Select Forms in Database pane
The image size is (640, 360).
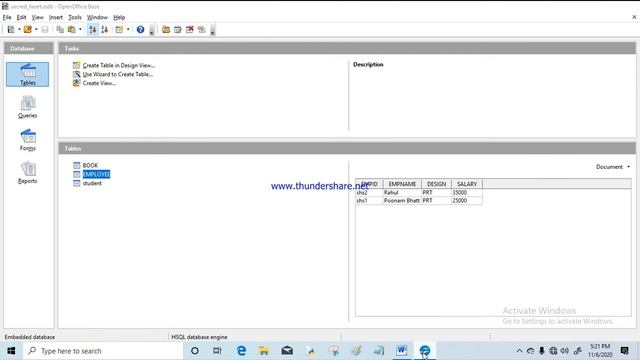pos(27,140)
